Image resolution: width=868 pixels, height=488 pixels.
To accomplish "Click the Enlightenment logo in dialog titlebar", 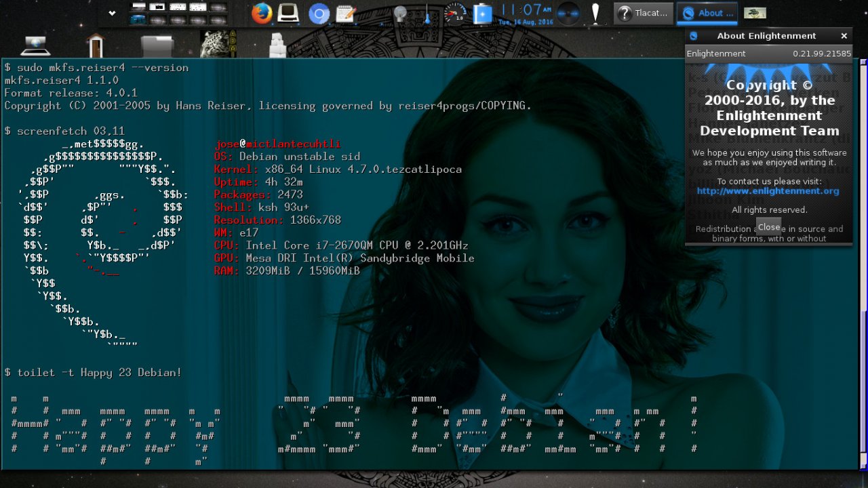I will [693, 36].
